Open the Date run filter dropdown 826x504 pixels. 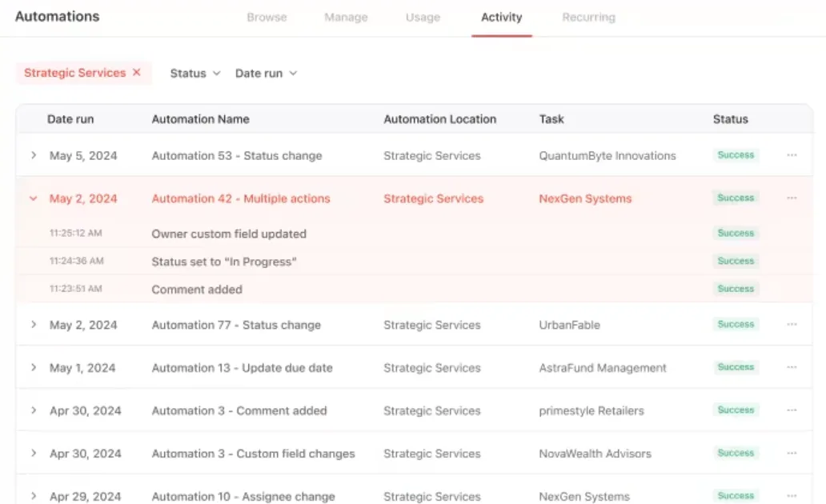[266, 74]
